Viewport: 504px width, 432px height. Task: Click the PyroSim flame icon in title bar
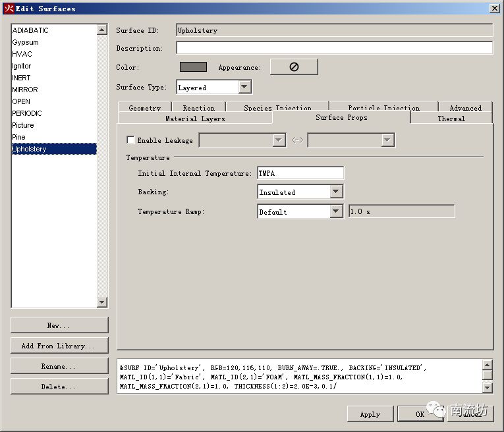click(x=9, y=9)
